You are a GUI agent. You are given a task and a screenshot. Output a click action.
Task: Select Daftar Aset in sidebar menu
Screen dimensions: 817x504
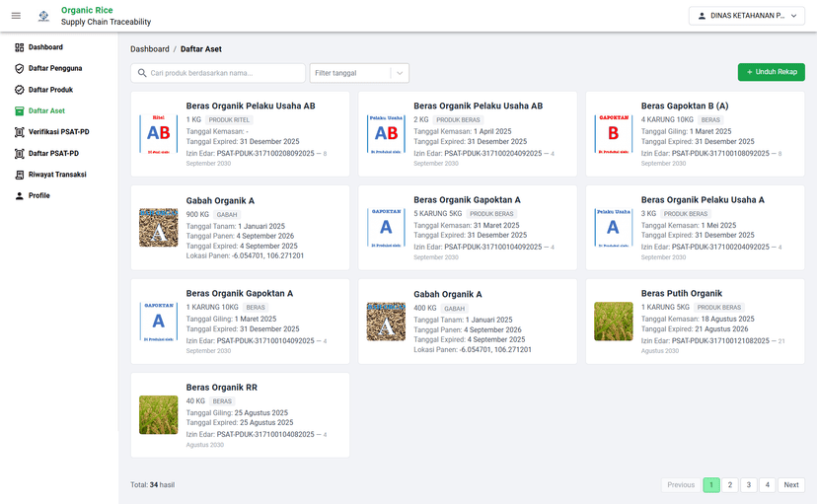46,111
